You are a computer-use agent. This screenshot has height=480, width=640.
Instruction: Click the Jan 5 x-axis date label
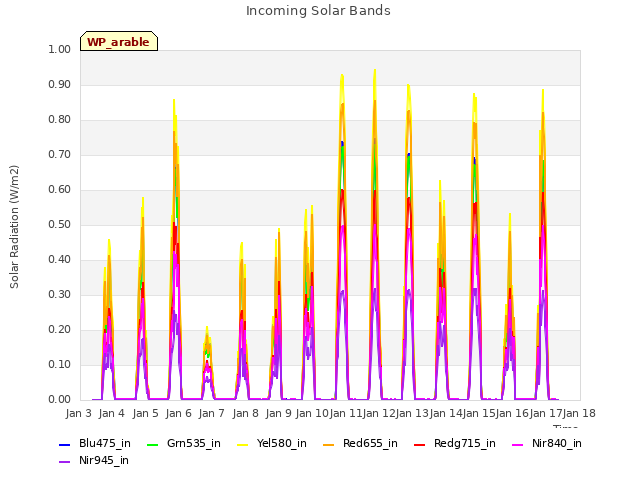(x=145, y=413)
